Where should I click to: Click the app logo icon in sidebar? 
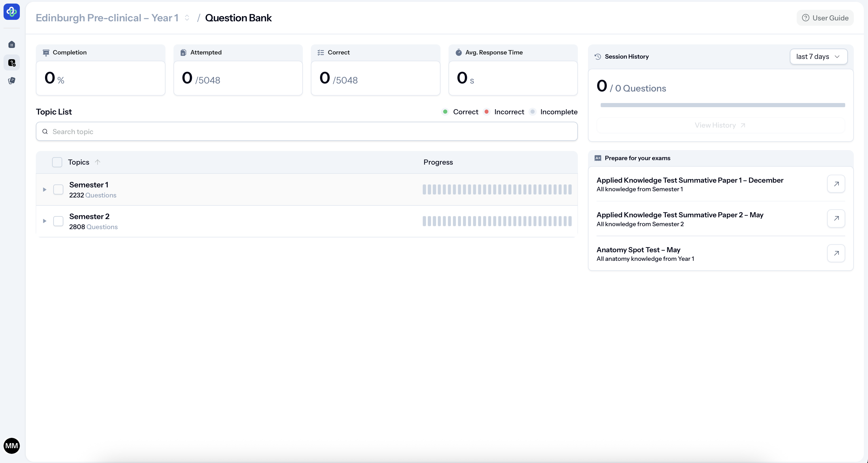coord(12,12)
